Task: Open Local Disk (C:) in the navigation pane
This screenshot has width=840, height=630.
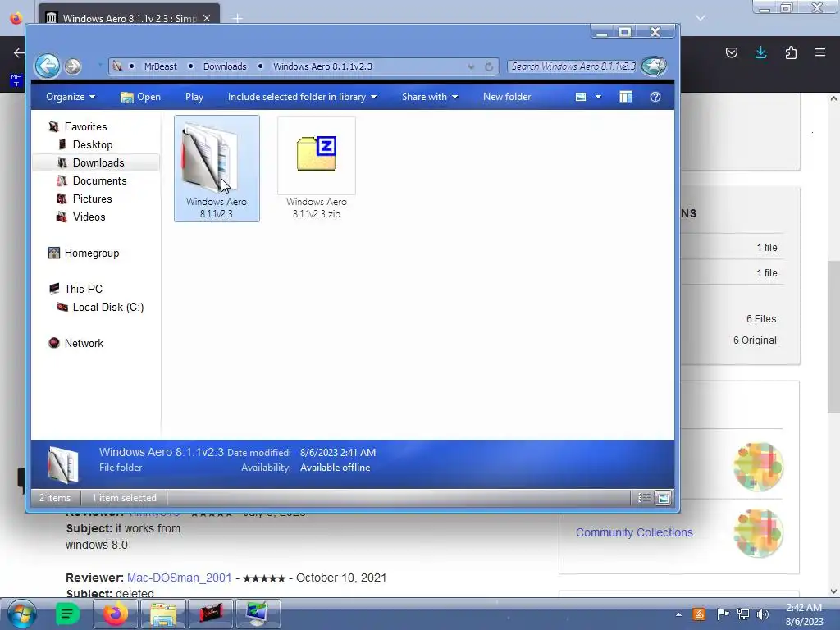Action: coord(108,307)
